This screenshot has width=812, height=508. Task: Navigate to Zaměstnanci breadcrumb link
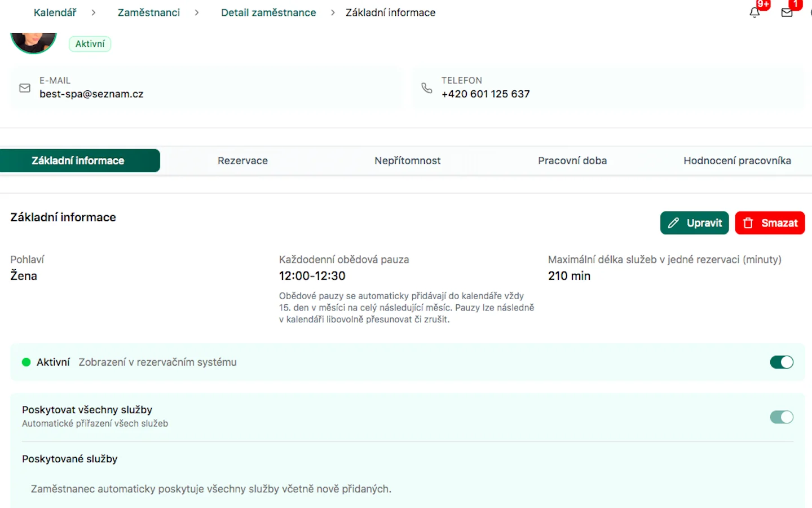pyautogui.click(x=149, y=12)
